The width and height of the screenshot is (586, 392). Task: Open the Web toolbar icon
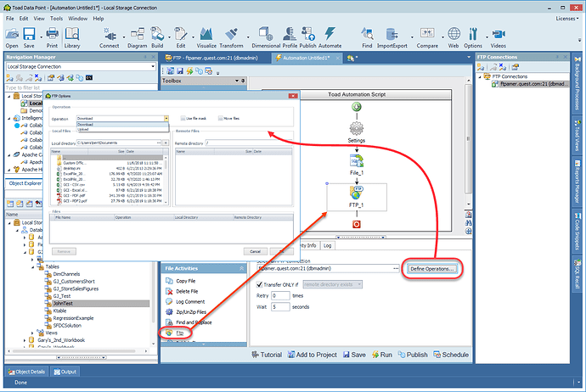[x=454, y=37]
